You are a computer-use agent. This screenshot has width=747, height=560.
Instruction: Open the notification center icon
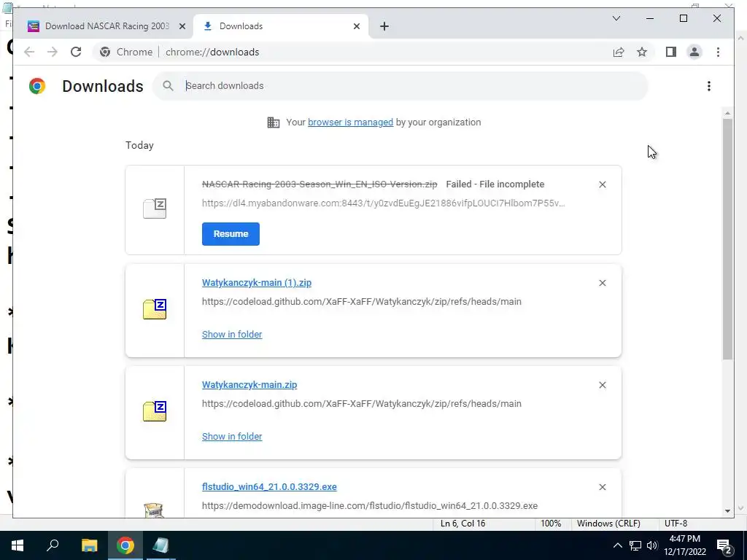pos(724,545)
